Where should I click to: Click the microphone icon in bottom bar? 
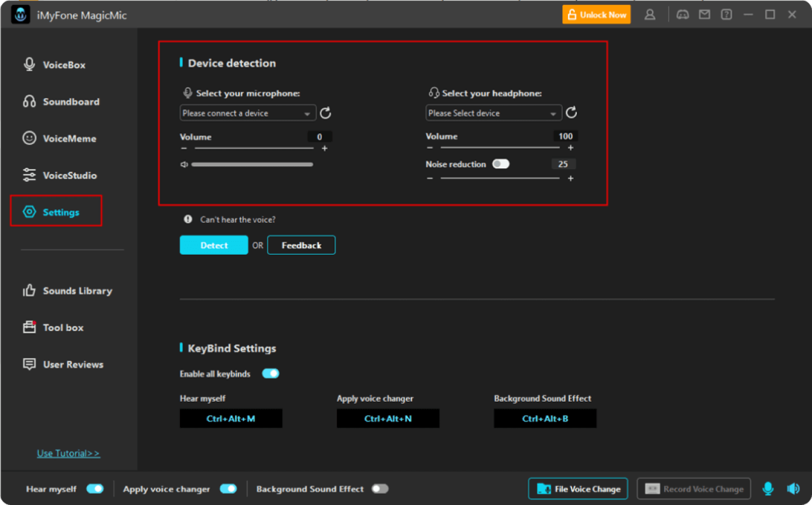pos(768,489)
